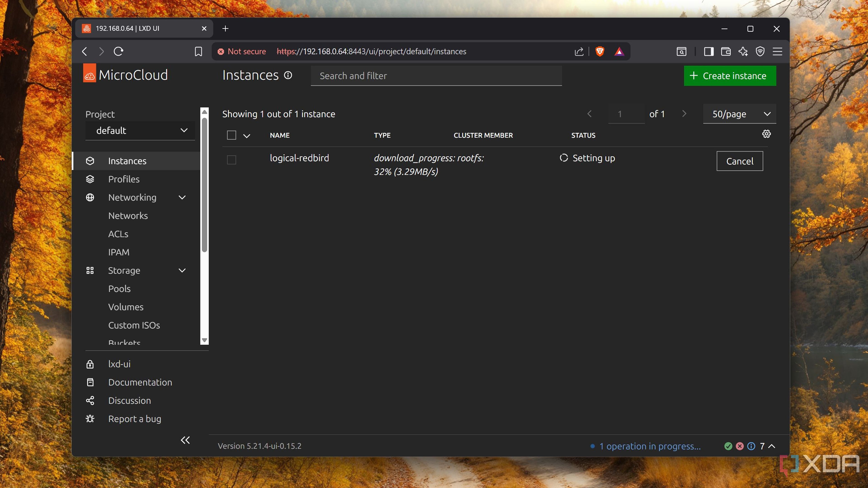Click the blue info notification icon

(x=751, y=446)
